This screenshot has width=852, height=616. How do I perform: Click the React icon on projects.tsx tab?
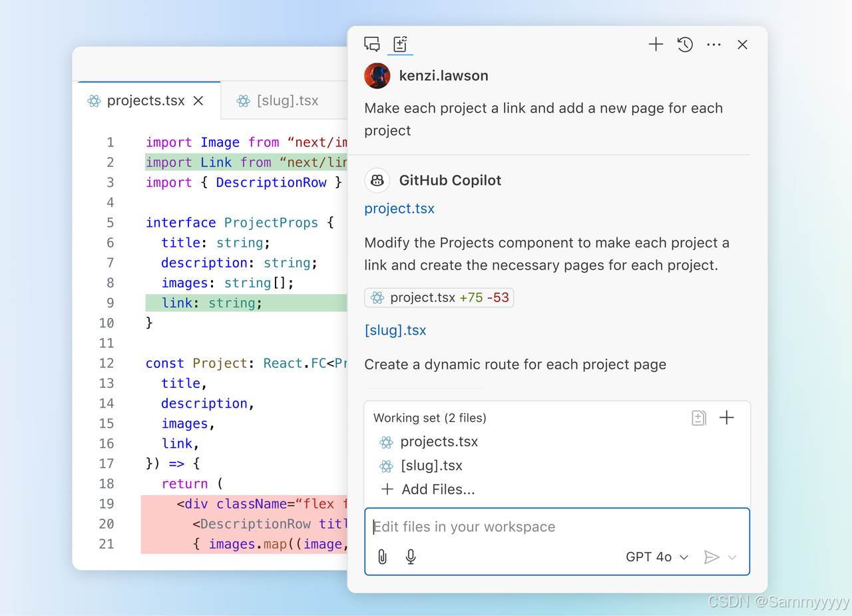click(94, 101)
